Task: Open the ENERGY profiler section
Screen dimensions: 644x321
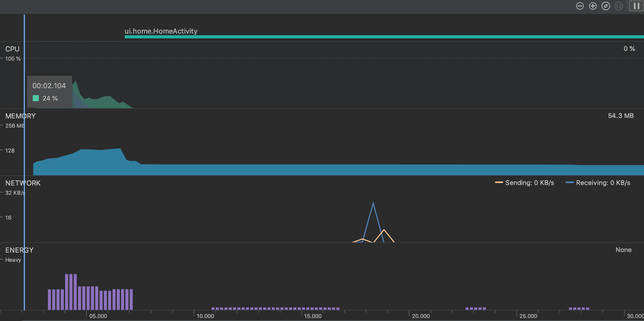Action: click(x=19, y=250)
